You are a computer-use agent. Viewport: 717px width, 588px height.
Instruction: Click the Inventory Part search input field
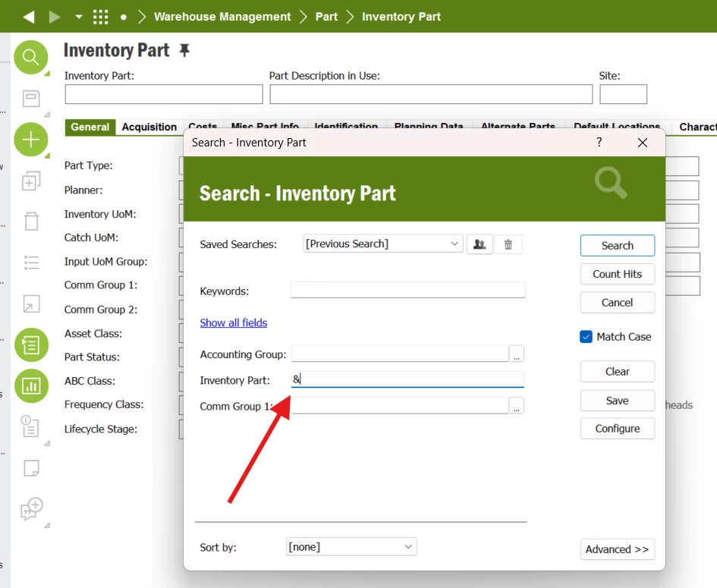[x=407, y=379]
